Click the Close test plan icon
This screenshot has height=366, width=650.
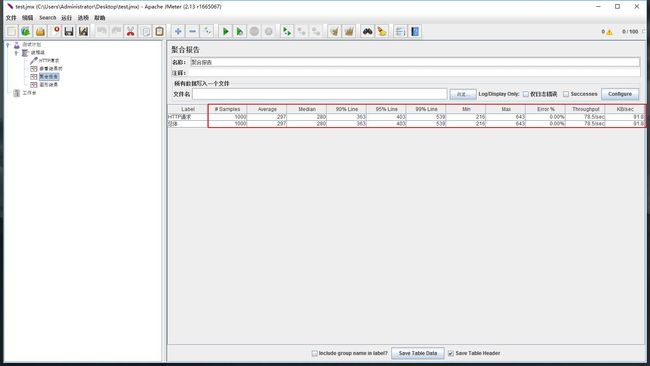pos(56,32)
